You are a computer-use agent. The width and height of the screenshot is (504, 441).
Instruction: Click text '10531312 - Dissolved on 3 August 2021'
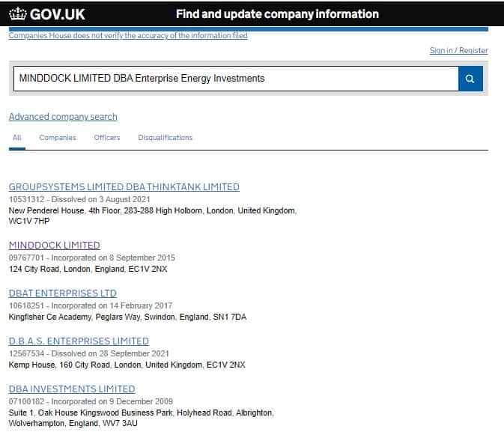(79, 199)
